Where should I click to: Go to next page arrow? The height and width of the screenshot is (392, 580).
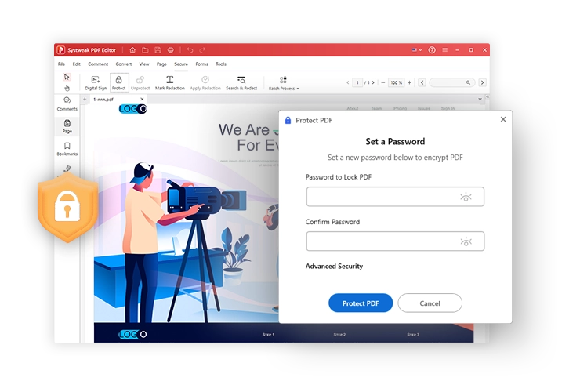(373, 82)
